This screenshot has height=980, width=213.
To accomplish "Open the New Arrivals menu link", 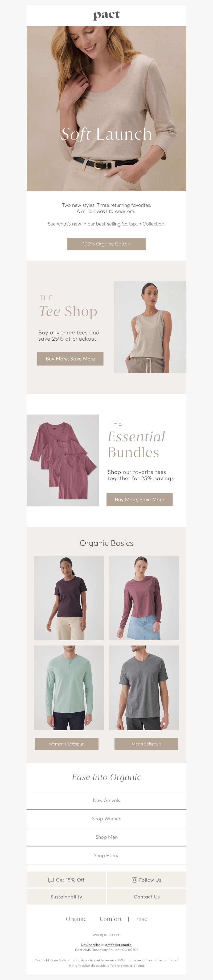I will 106,800.
